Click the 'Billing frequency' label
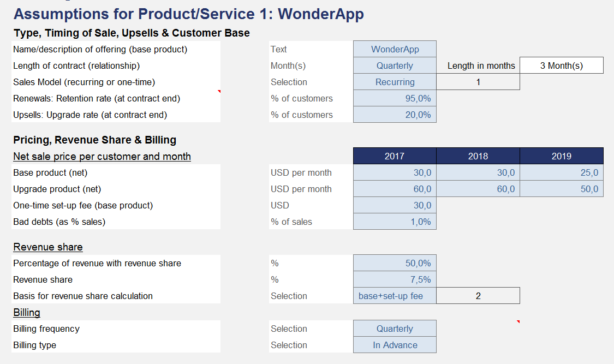Image resolution: width=614 pixels, height=364 pixels. click(46, 329)
